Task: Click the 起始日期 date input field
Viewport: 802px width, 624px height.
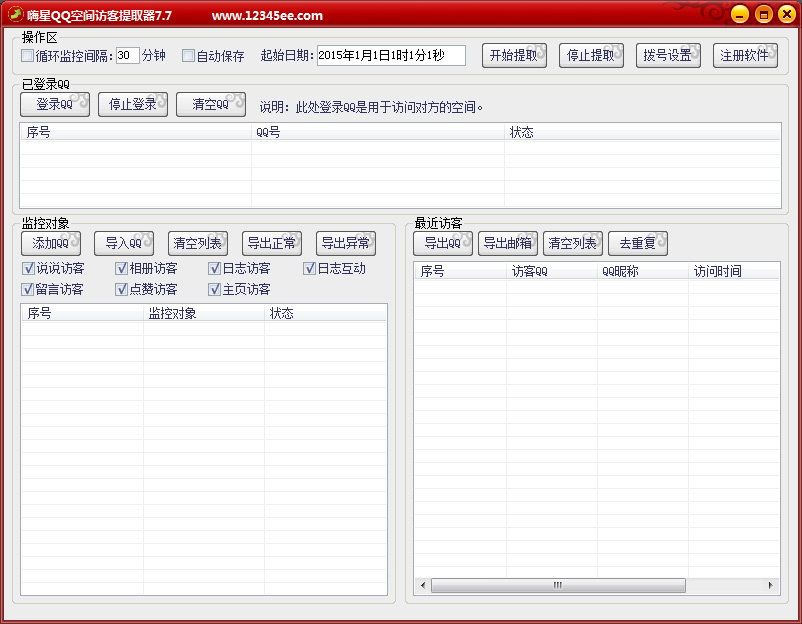Action: pos(391,56)
